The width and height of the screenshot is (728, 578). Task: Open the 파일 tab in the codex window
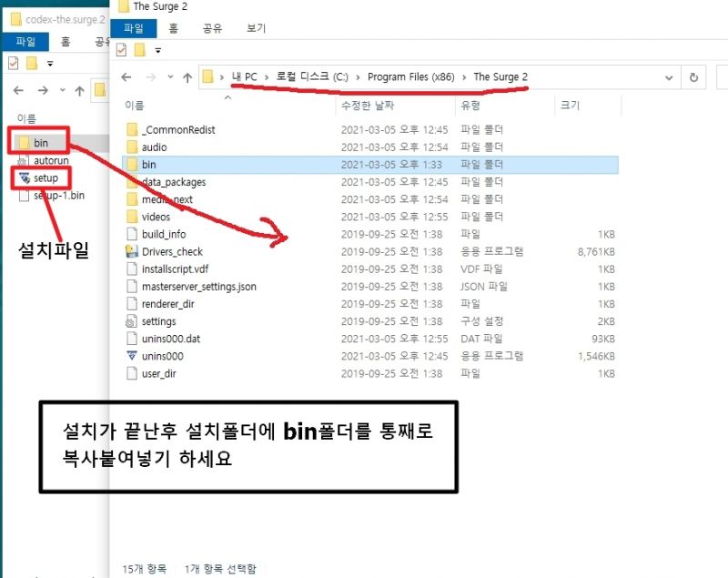pyautogui.click(x=25, y=42)
